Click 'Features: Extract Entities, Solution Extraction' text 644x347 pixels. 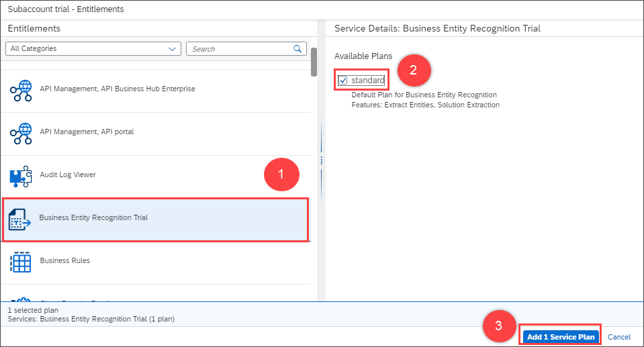[x=426, y=105]
